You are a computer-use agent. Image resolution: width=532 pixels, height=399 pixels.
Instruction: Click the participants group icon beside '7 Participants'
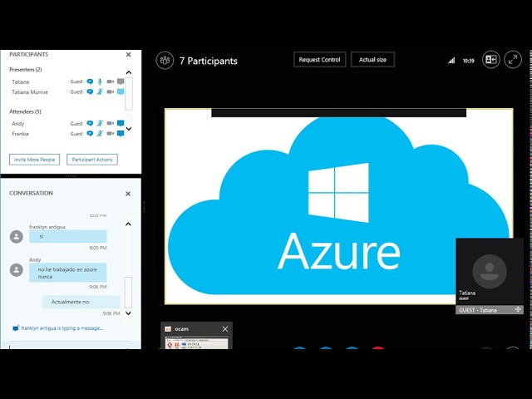click(x=165, y=61)
